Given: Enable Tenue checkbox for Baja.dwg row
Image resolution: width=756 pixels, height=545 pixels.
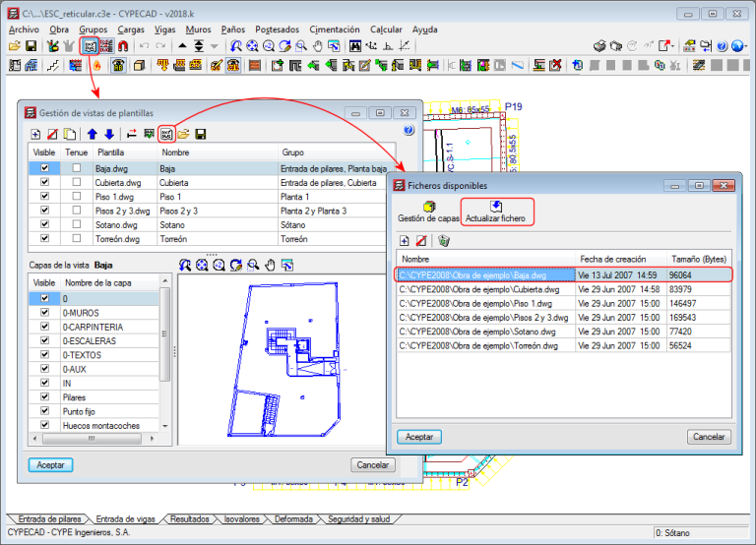Looking at the screenshot, I should [x=76, y=168].
